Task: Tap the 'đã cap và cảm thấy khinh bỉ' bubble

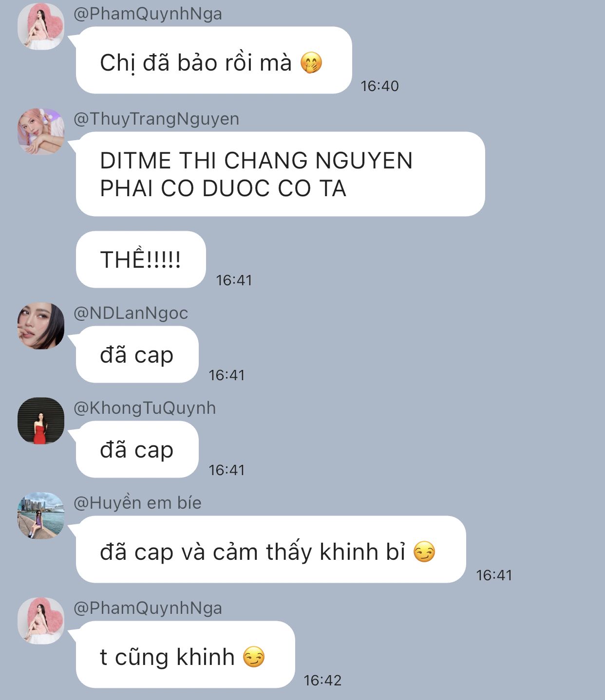Action: [271, 550]
